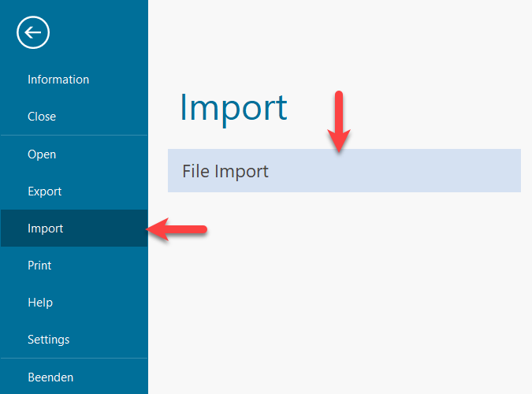Choose Open from the backstage menu
Screen dimensions: 532x394
tap(42, 154)
